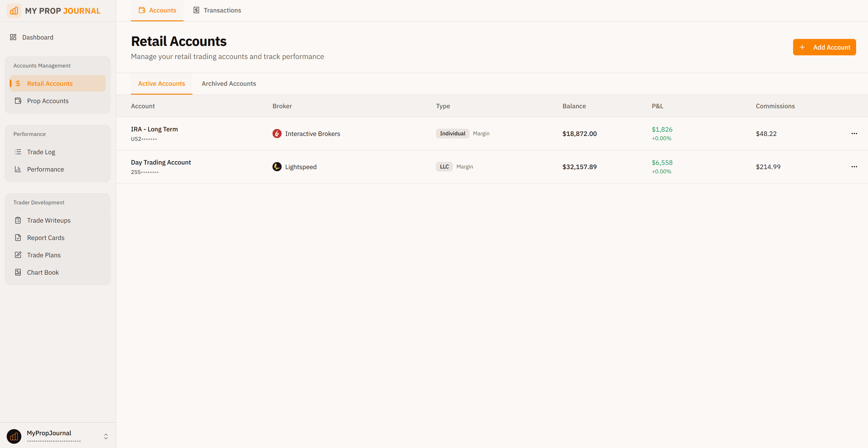Click the Dashboard grid icon
The width and height of the screenshot is (868, 448).
coord(13,37)
